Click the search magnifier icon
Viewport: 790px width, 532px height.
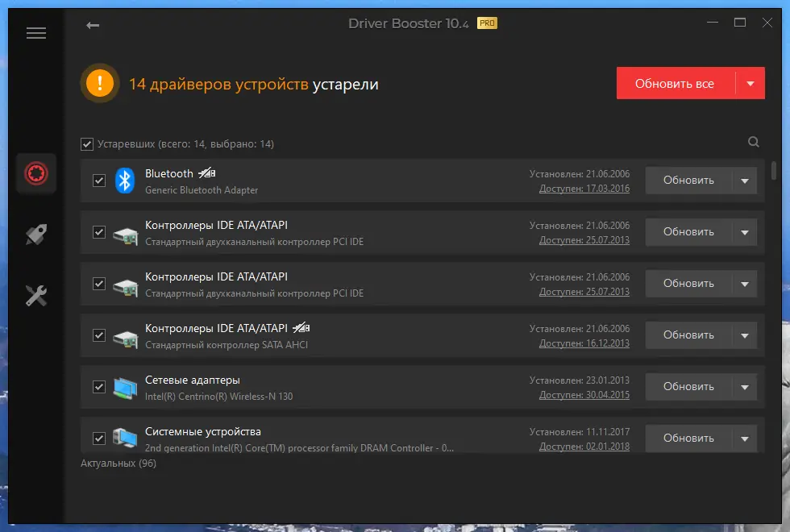(753, 142)
